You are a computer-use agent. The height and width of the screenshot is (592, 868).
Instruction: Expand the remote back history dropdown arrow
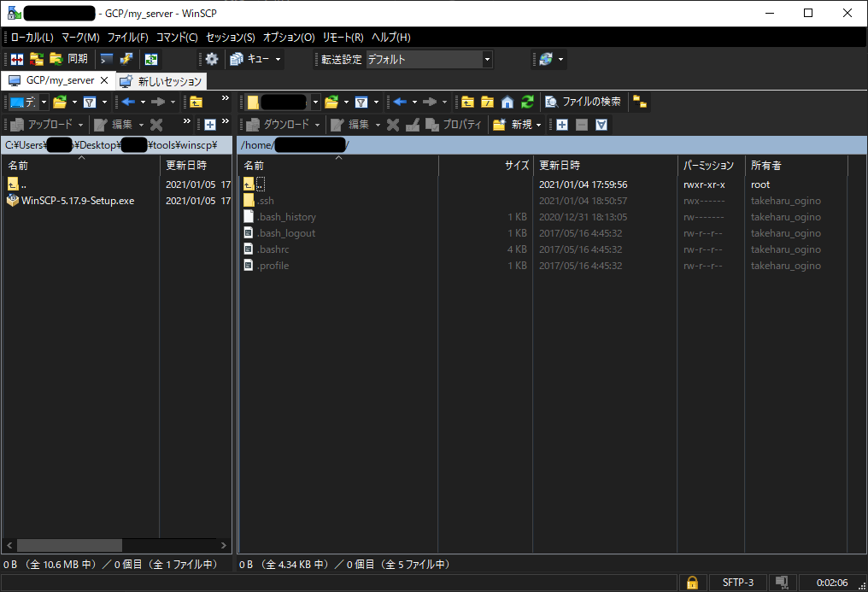pyautogui.click(x=414, y=102)
